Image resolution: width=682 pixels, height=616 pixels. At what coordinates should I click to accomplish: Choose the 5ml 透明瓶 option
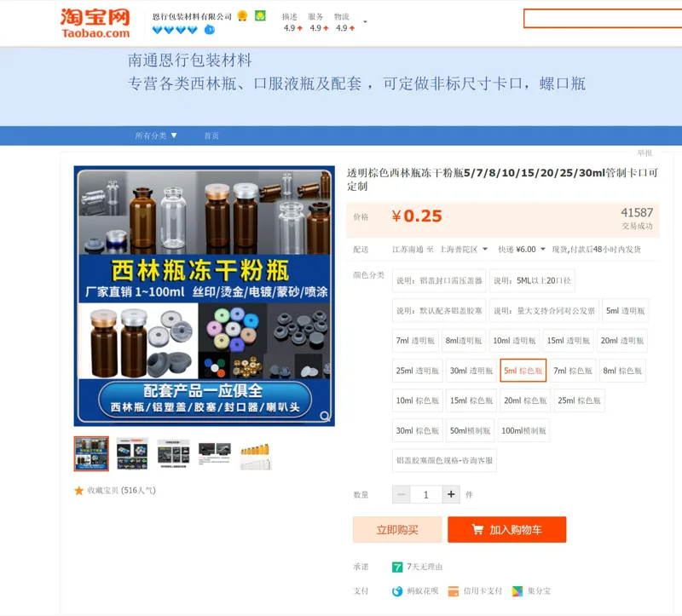click(625, 311)
